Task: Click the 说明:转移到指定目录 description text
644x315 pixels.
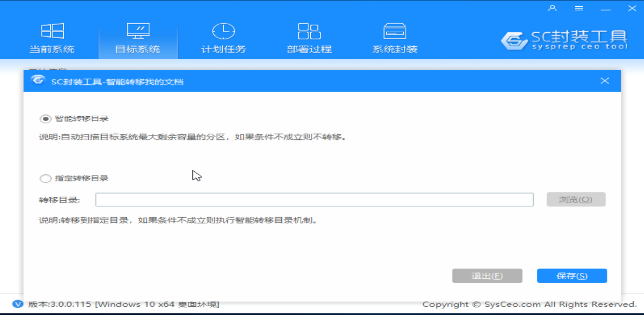Action: [x=178, y=221]
